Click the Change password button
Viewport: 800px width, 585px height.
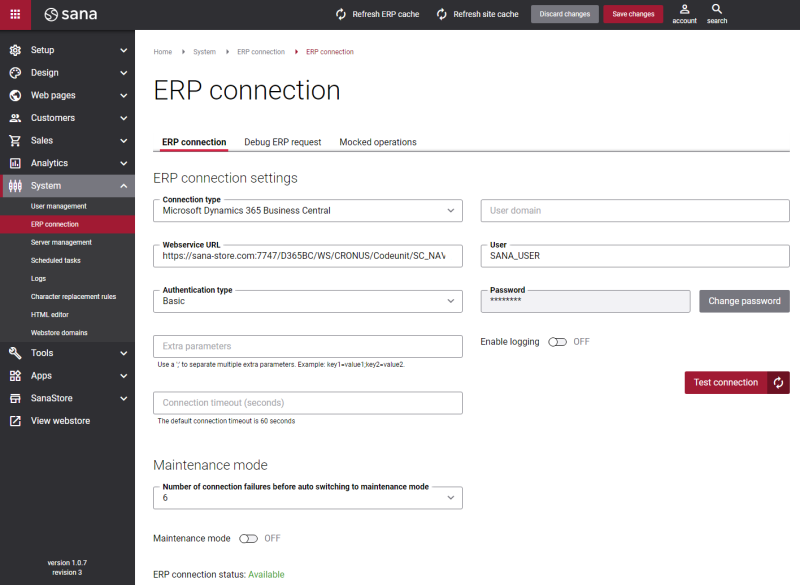744,301
